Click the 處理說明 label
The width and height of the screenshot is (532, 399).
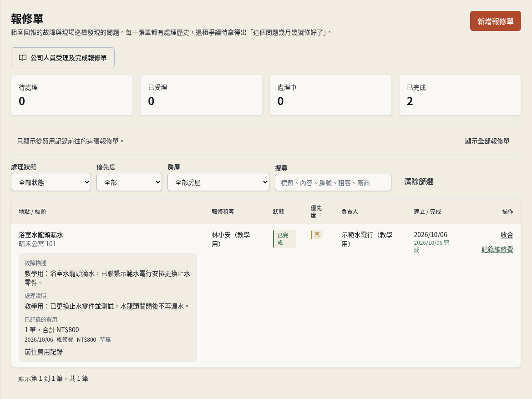(35, 296)
